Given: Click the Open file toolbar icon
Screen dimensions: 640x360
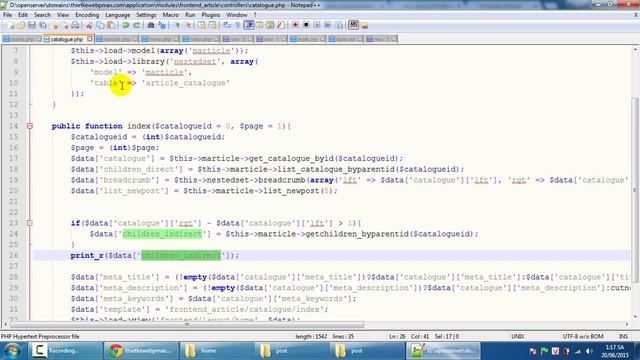Looking at the screenshot, I should tap(21, 25).
